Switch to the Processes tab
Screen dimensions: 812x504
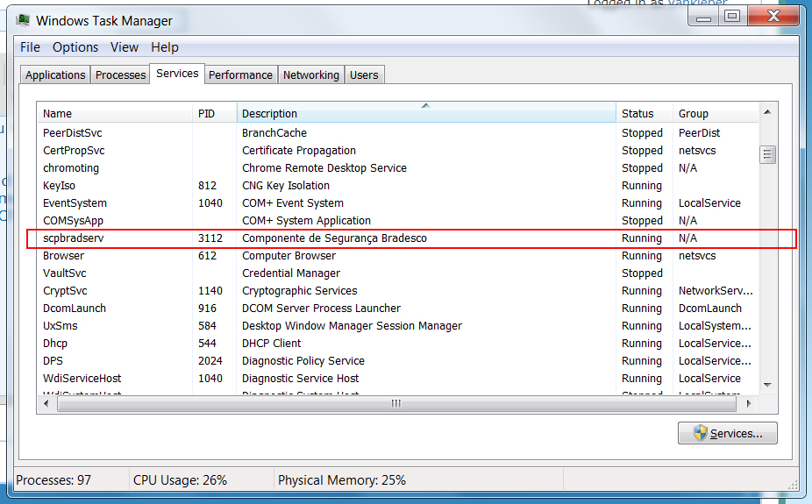coord(121,75)
